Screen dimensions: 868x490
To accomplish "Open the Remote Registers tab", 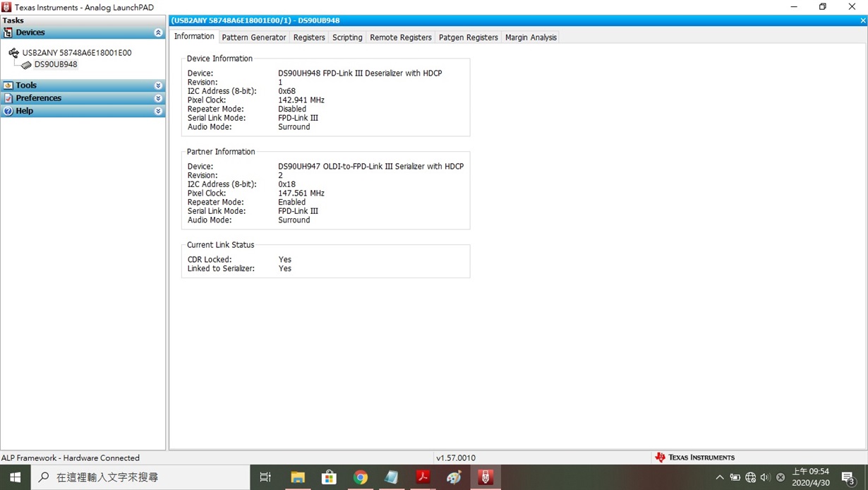I will (x=401, y=37).
